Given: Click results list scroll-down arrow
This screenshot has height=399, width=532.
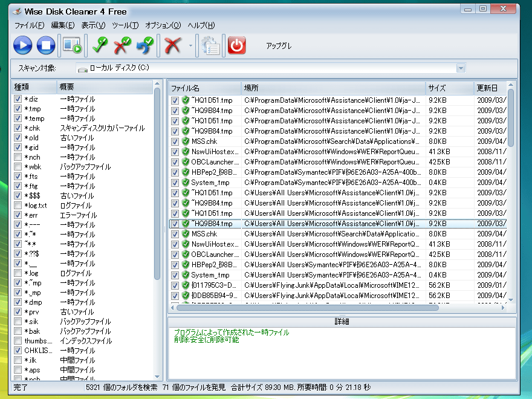Looking at the screenshot, I should [511, 300].
